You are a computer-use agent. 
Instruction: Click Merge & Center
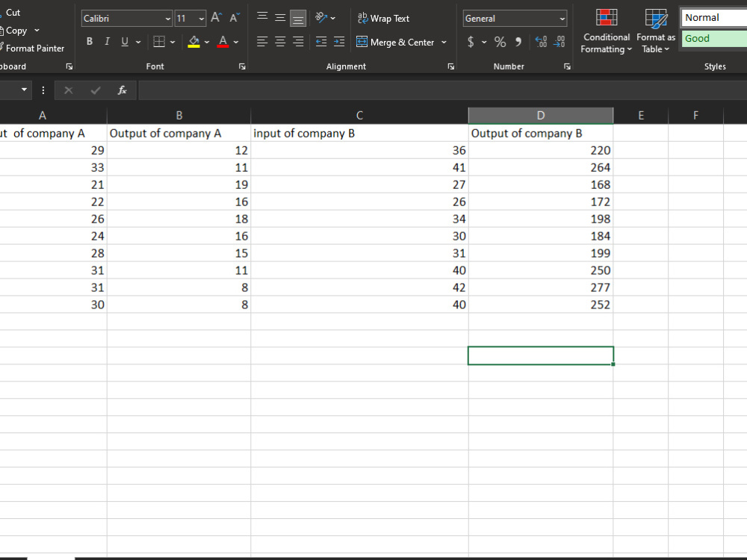point(395,43)
